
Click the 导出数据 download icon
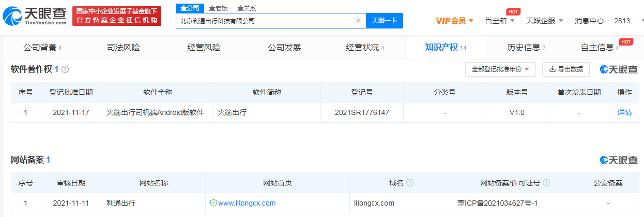click(552, 69)
